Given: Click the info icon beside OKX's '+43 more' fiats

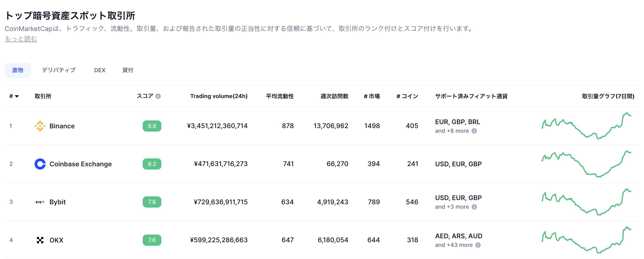Looking at the screenshot, I should pyautogui.click(x=478, y=245).
